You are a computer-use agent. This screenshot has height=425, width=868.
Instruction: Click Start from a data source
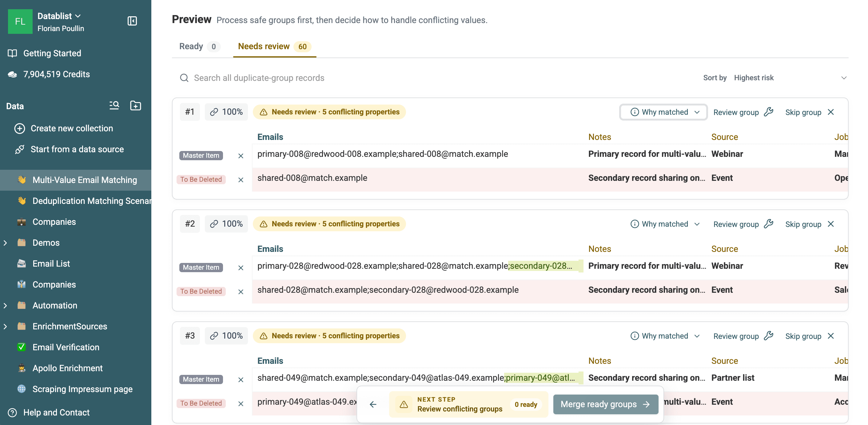(69, 149)
